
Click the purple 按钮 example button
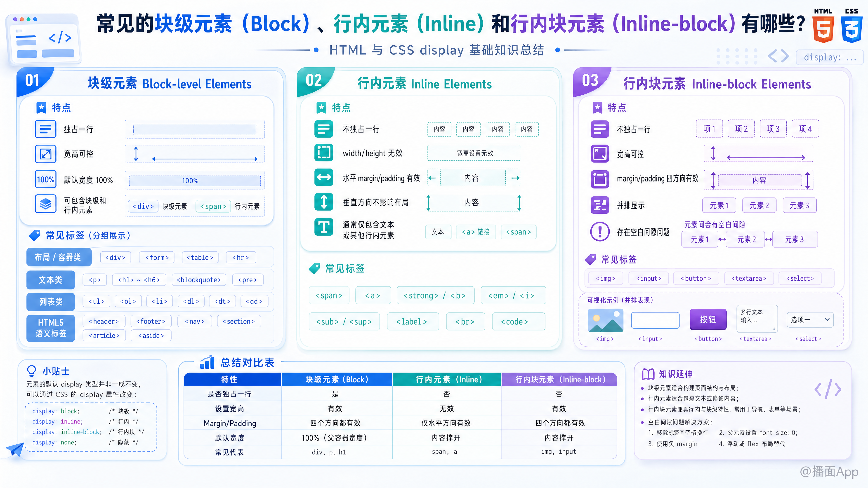pyautogui.click(x=708, y=319)
